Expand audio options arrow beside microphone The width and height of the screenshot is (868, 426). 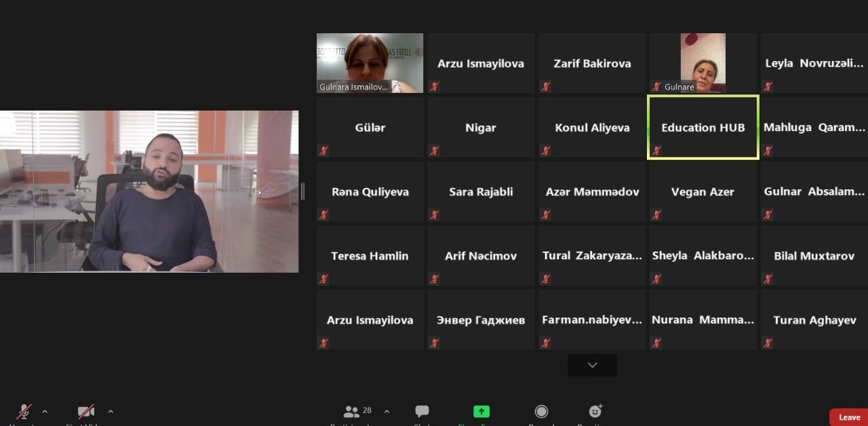(45, 411)
